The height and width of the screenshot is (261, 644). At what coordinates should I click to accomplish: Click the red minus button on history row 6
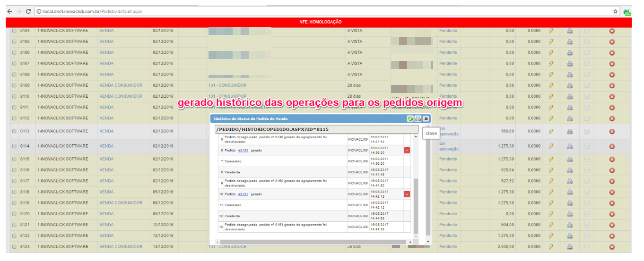point(407,151)
